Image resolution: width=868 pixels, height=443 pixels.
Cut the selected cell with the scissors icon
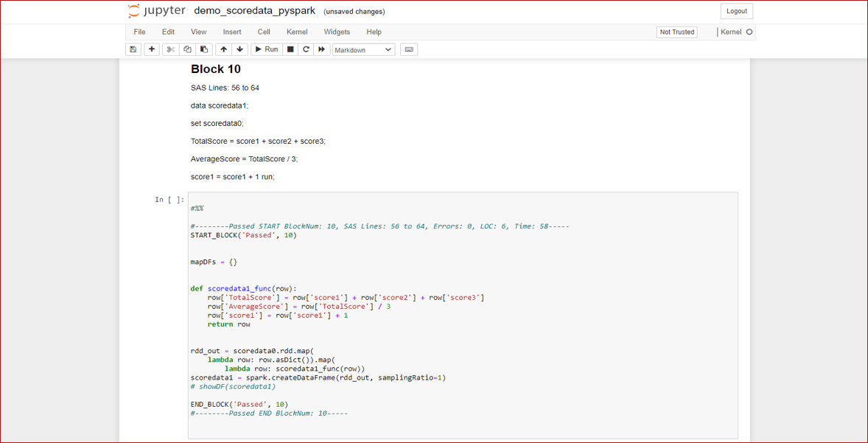pyautogui.click(x=170, y=49)
